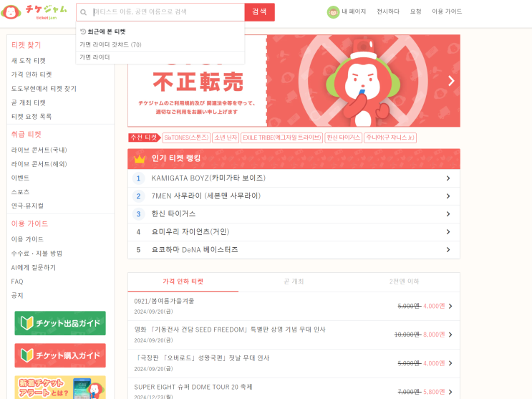The image size is (532, 399).
Task: Open FAQ link in sidebar
Action: [17, 282]
